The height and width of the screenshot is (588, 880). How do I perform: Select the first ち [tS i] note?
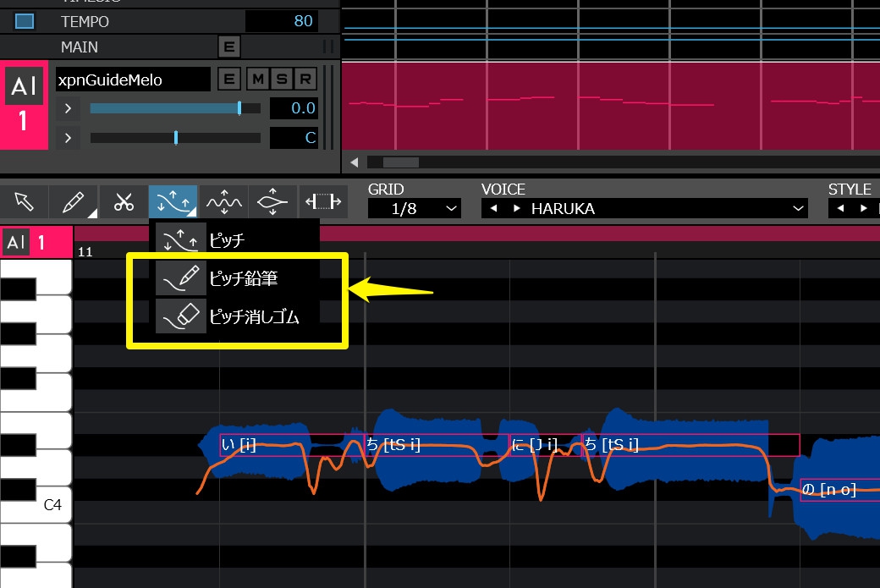(437, 445)
